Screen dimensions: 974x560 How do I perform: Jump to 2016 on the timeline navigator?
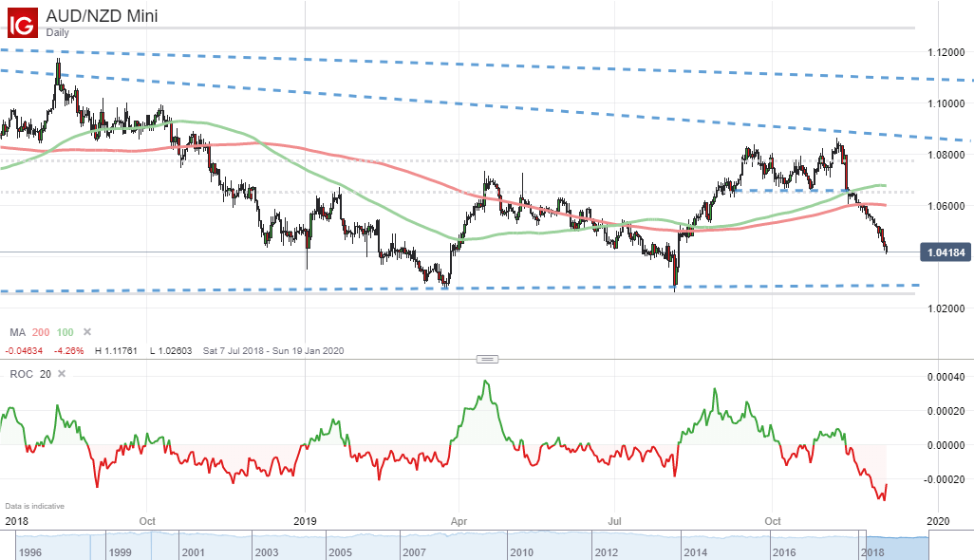pyautogui.click(x=783, y=551)
